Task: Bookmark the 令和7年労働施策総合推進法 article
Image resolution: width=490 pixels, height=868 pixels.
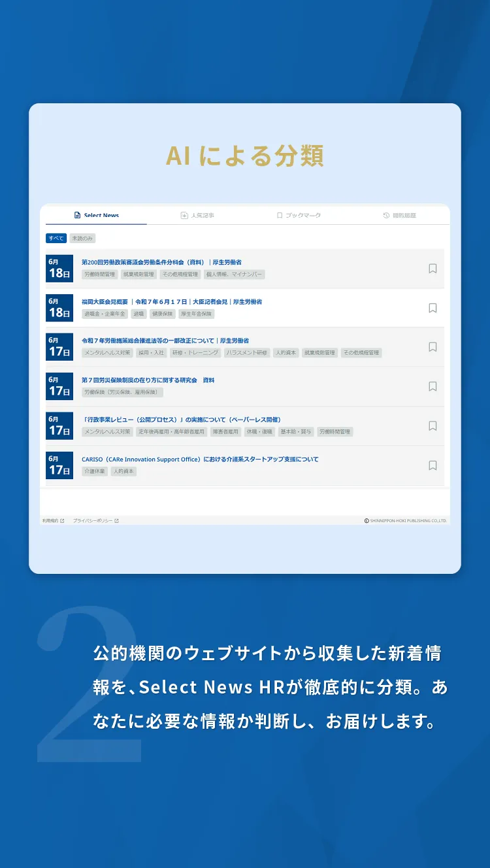Action: [433, 346]
